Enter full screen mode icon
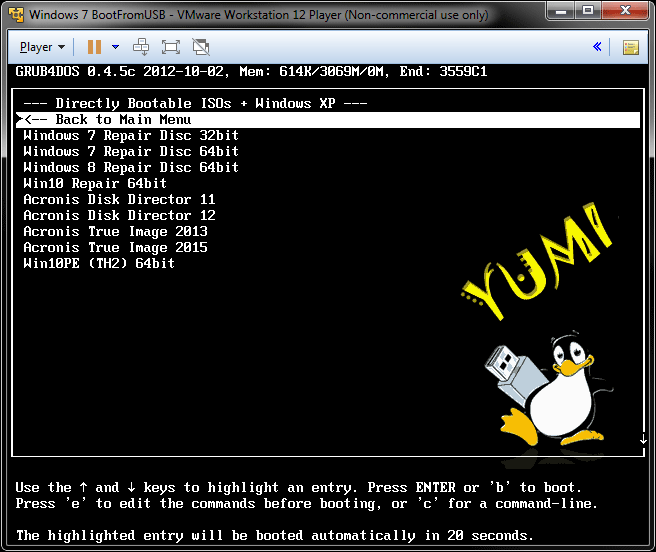The width and height of the screenshot is (656, 552). [x=171, y=47]
